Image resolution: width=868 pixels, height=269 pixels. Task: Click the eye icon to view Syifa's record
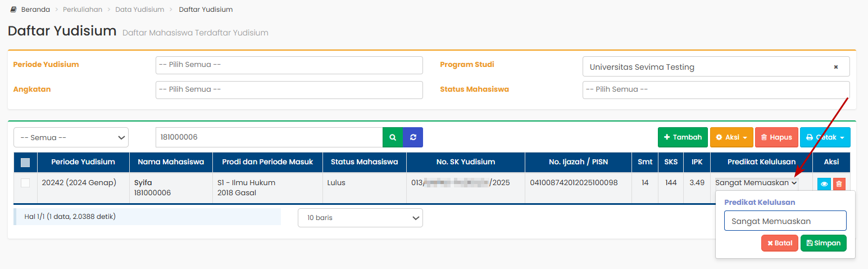824,183
